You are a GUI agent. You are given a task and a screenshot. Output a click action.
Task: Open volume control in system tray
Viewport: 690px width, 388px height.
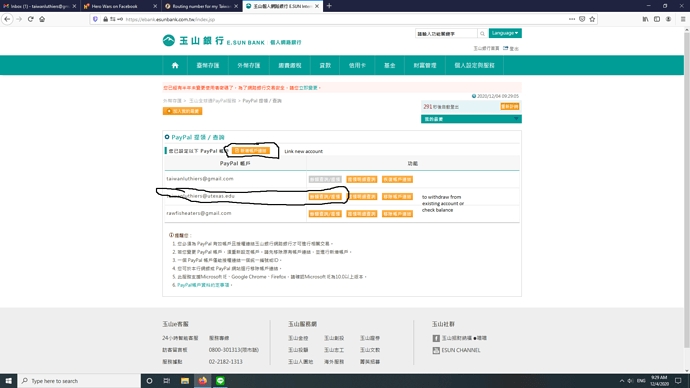[x=630, y=381]
